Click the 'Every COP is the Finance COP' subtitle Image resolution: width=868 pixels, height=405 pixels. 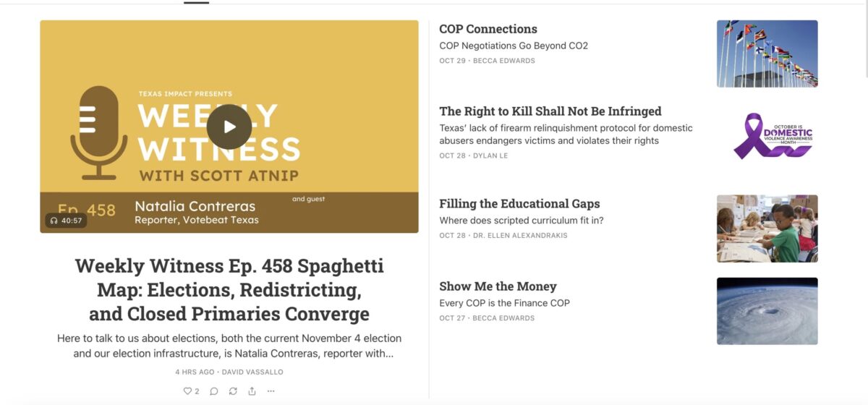tap(504, 303)
